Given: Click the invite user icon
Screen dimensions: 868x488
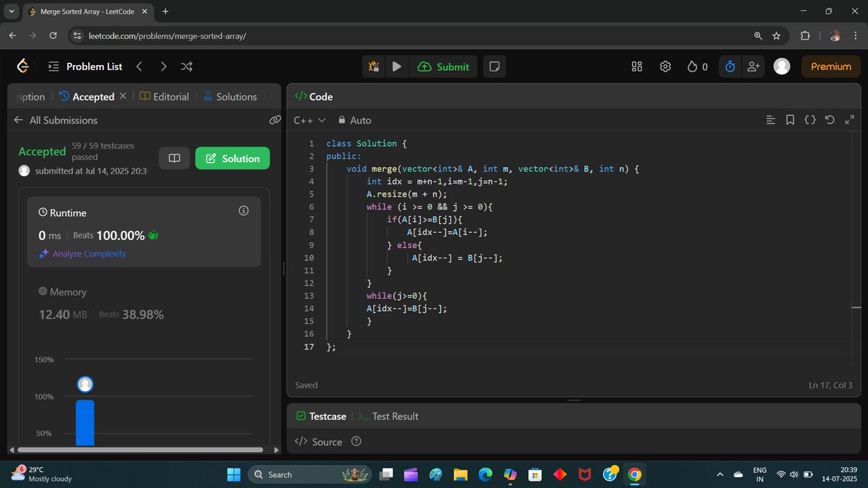Looking at the screenshot, I should (x=753, y=67).
